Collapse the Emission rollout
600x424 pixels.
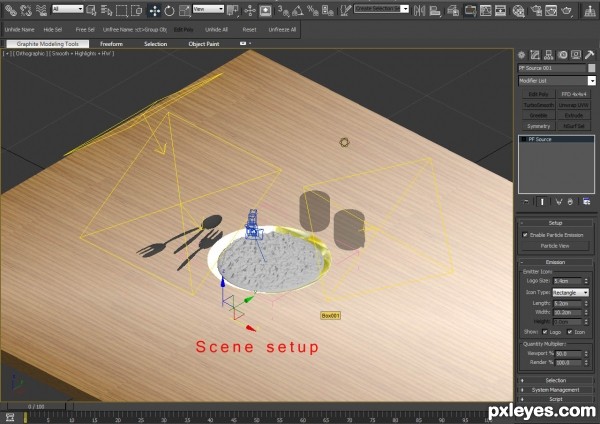point(555,262)
